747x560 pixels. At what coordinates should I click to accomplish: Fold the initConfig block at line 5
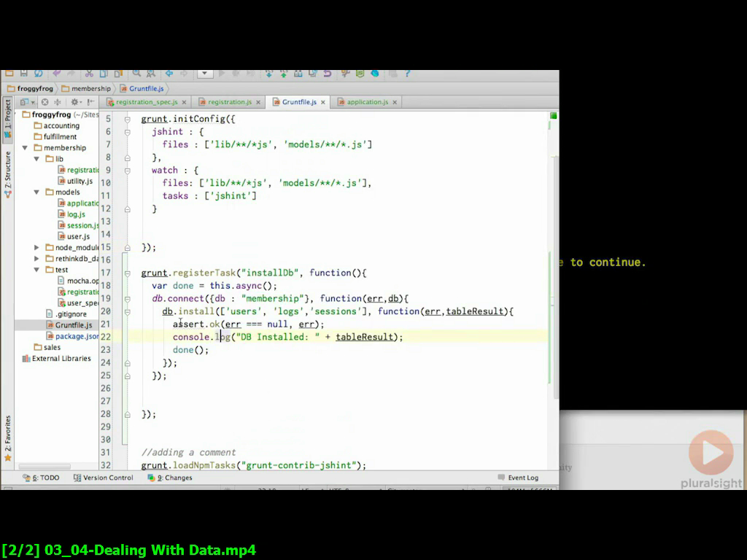127,119
